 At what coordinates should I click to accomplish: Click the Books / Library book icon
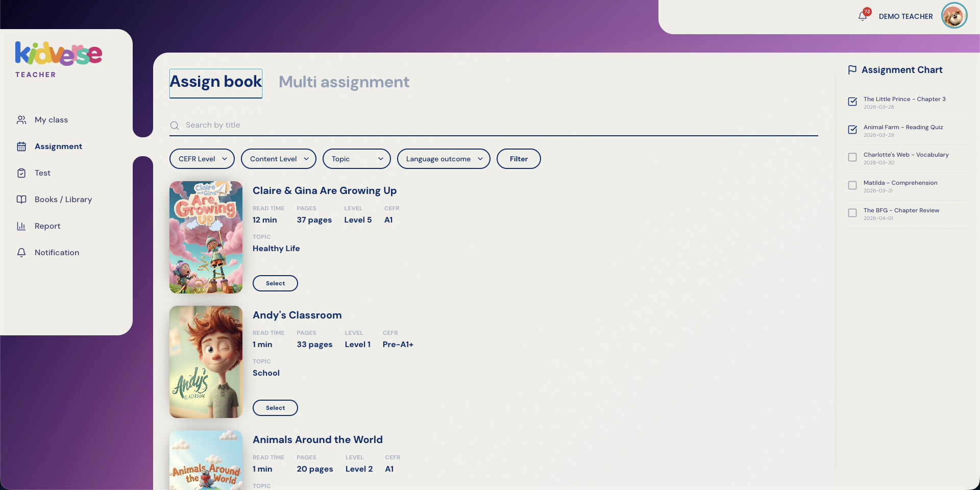pyautogui.click(x=21, y=200)
